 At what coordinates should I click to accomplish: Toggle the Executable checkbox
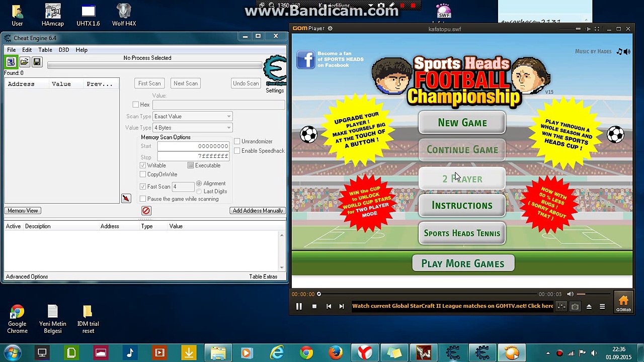(x=191, y=165)
